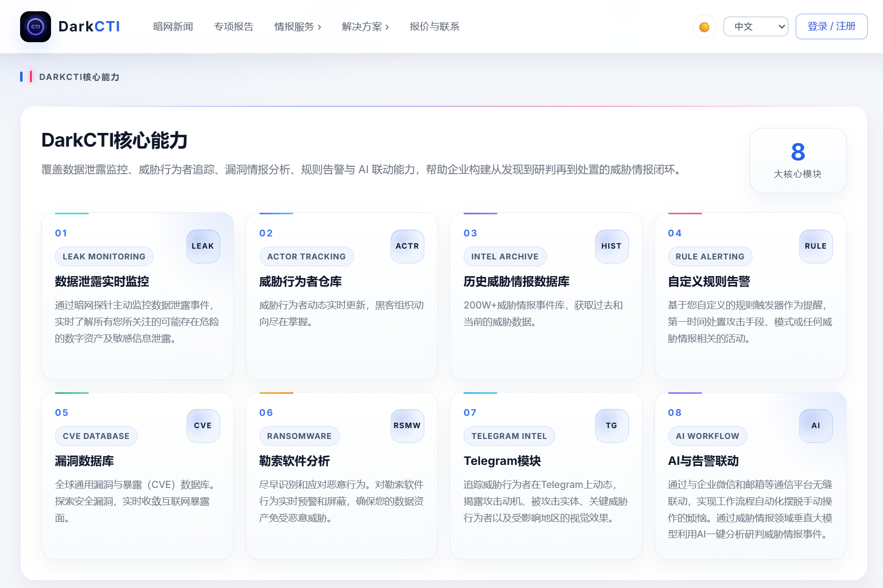Click the ACTR badge icon
Viewport: 883px width, 588px height.
point(407,246)
